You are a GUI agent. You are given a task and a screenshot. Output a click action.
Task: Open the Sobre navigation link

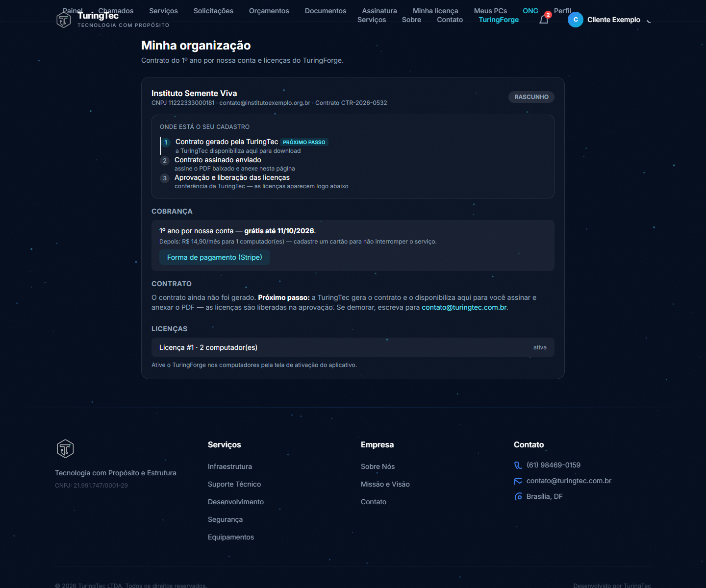411,20
